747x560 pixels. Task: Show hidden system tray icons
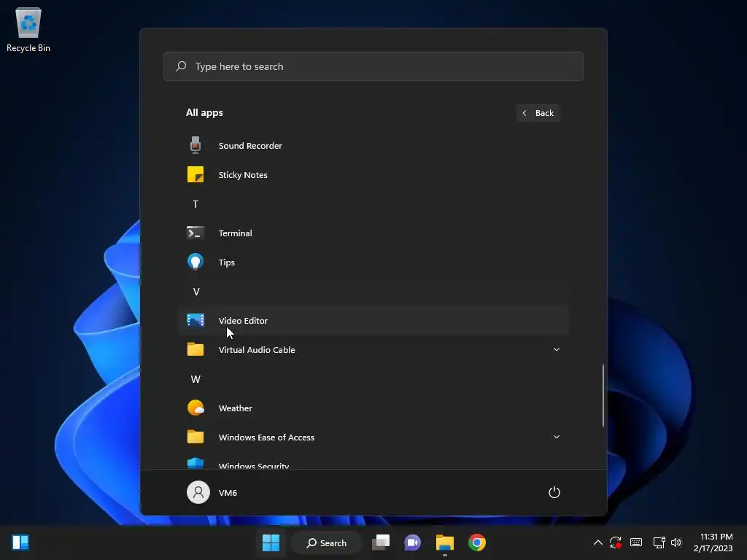click(x=598, y=542)
